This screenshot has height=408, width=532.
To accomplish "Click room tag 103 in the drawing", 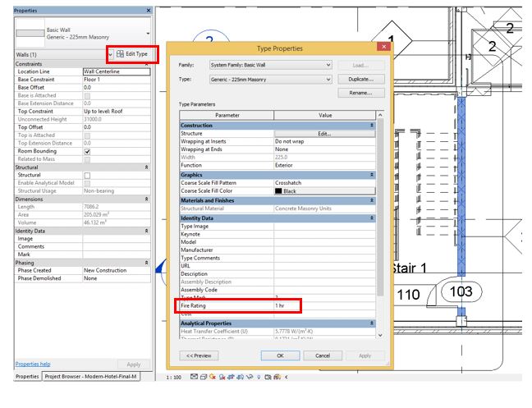I will pyautogui.click(x=461, y=291).
